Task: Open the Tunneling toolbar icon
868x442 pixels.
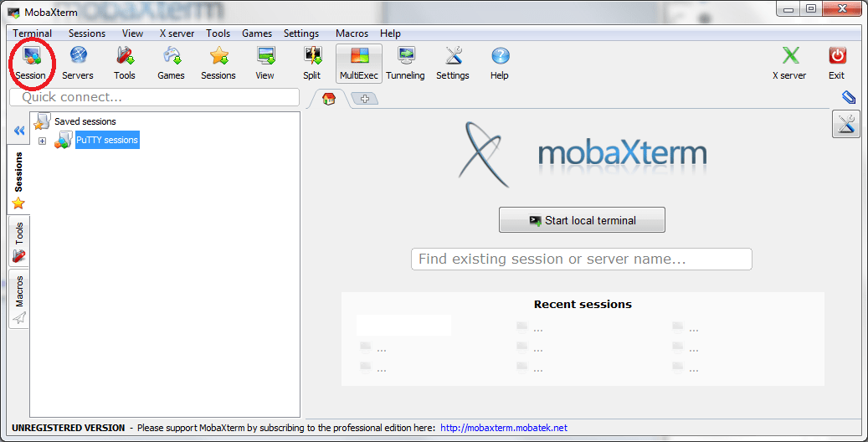Action: pyautogui.click(x=405, y=64)
